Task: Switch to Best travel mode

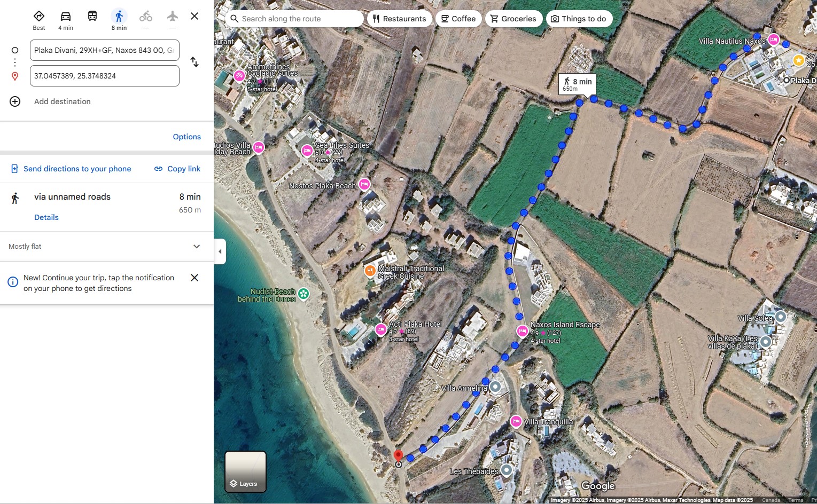Action: click(x=39, y=20)
